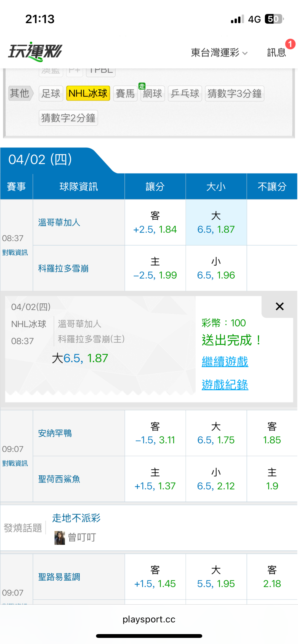Open 猜數字3分鐘 game tab
Screen dimensions: 298x644
(235, 94)
